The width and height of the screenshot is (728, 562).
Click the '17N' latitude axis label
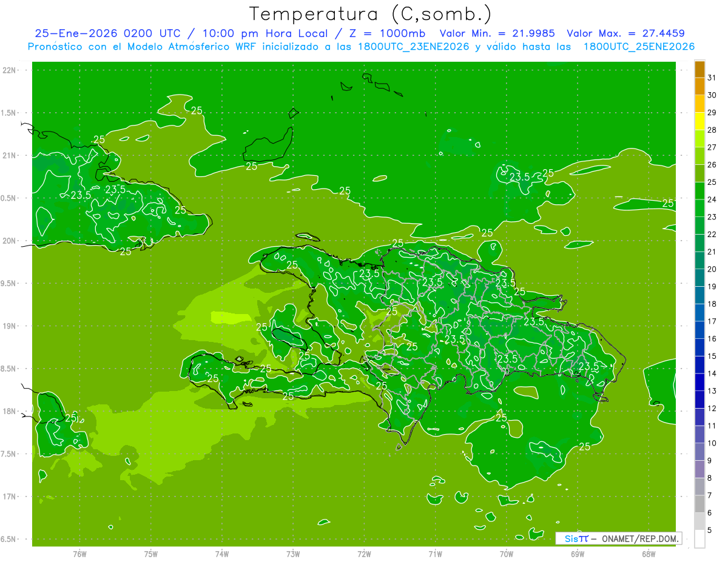10,497
